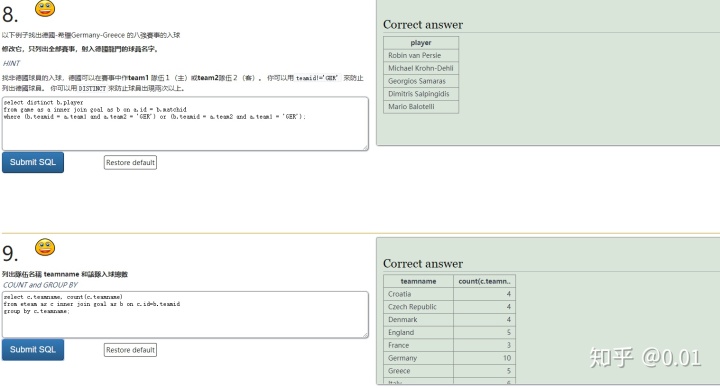Select the 'Greece' row cell
Screen dimensions: 720x388
(x=418, y=371)
